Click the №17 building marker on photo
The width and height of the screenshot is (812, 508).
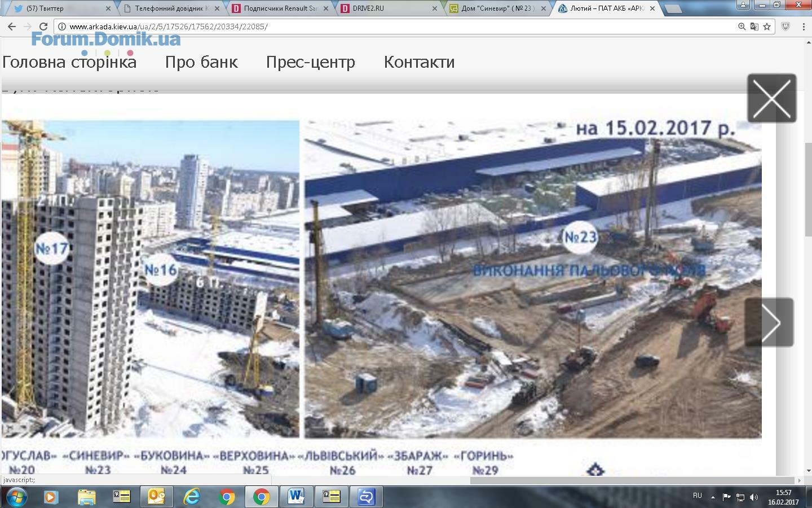tap(51, 248)
